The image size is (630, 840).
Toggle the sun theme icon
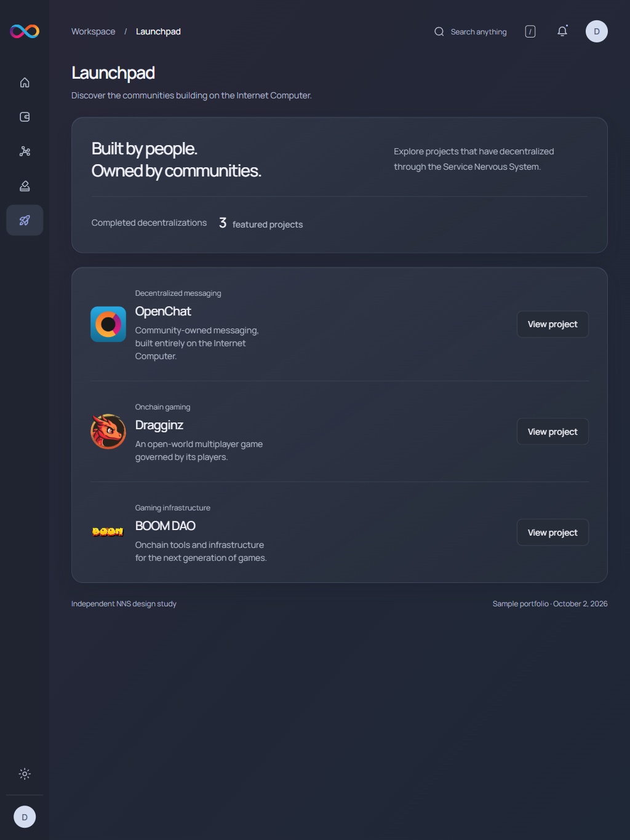tap(25, 774)
